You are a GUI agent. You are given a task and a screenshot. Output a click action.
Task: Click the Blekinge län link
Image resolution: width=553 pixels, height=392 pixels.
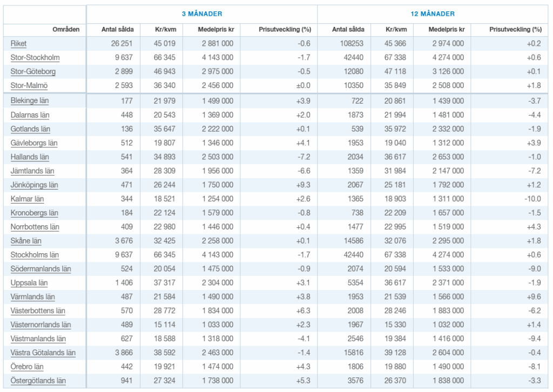(30, 101)
